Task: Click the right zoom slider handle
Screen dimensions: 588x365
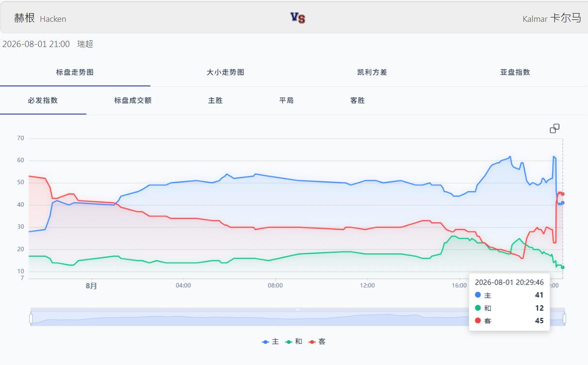Action: 564,318
